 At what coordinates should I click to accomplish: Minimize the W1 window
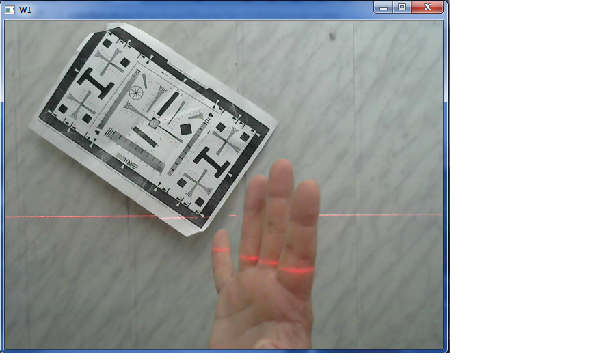click(383, 8)
